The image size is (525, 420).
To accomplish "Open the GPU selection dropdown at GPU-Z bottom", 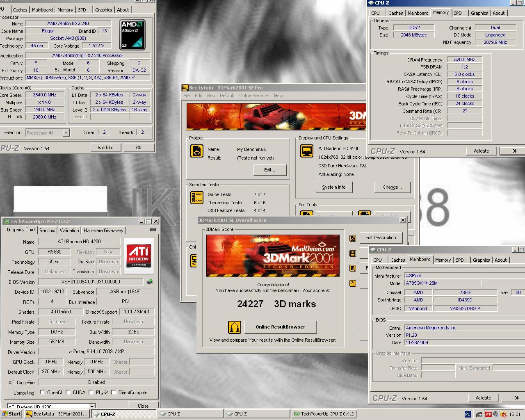I will (92, 406).
